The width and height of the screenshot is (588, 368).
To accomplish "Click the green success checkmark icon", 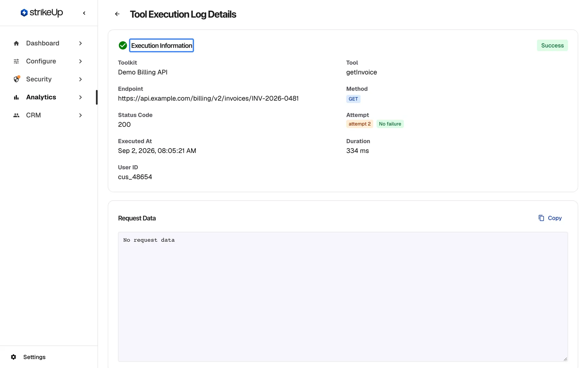I will point(123,45).
